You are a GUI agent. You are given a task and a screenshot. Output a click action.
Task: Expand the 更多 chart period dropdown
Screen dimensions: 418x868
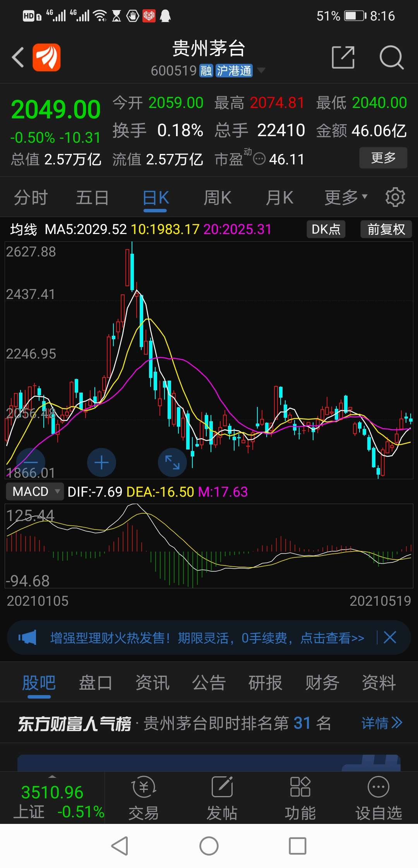346,198
